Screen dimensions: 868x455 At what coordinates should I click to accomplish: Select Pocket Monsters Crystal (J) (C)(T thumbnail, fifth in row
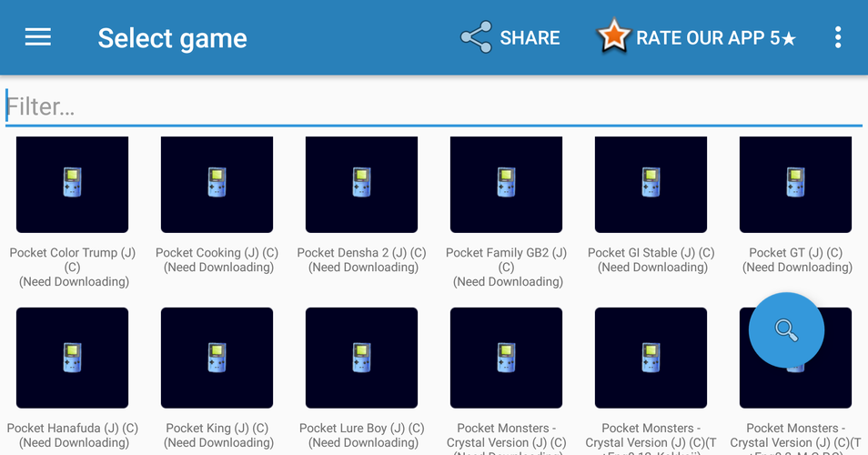click(x=651, y=358)
